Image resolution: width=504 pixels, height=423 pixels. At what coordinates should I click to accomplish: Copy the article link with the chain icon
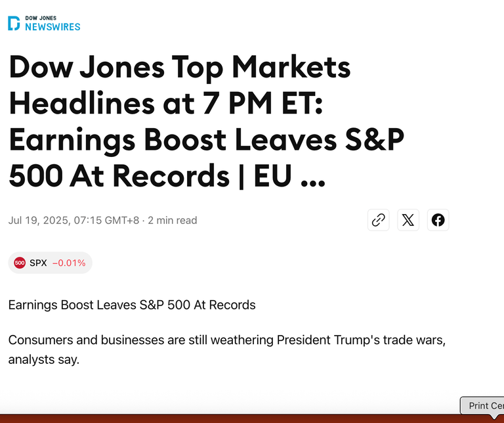click(378, 220)
